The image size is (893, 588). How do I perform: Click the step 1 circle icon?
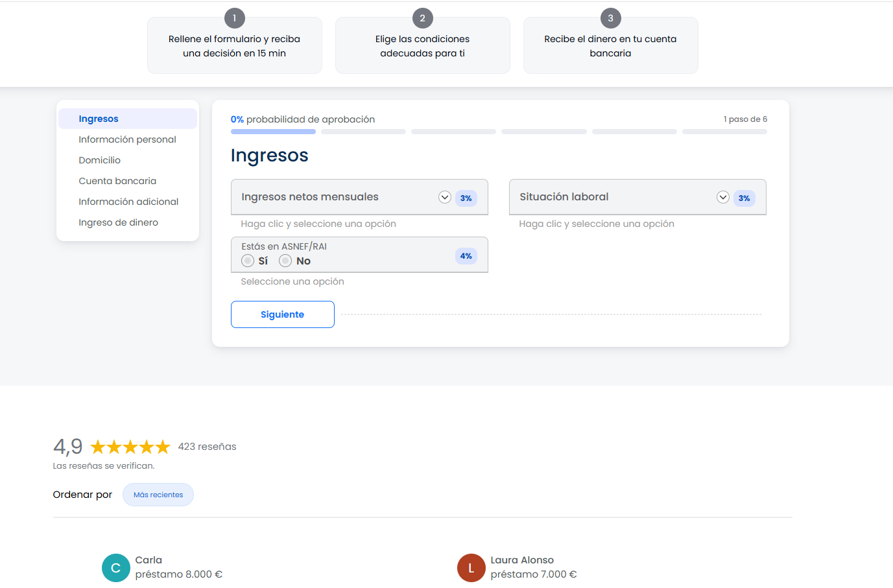234,18
